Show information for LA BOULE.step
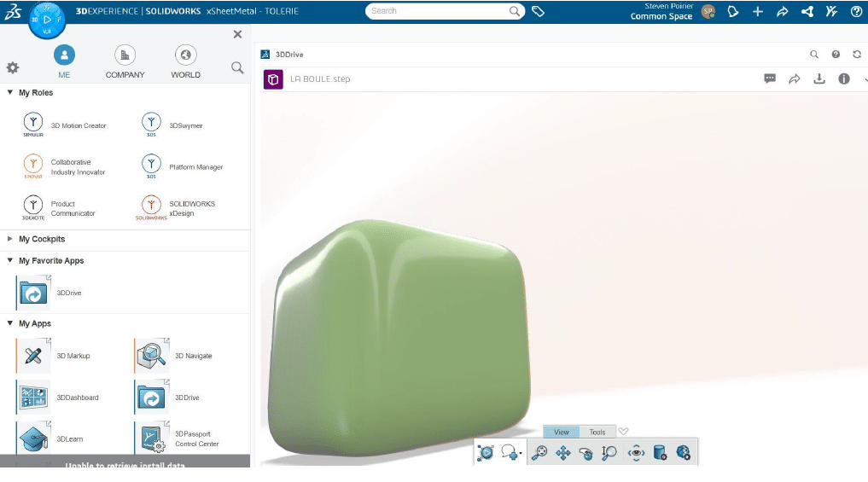This screenshot has height=482, width=868. click(843, 78)
